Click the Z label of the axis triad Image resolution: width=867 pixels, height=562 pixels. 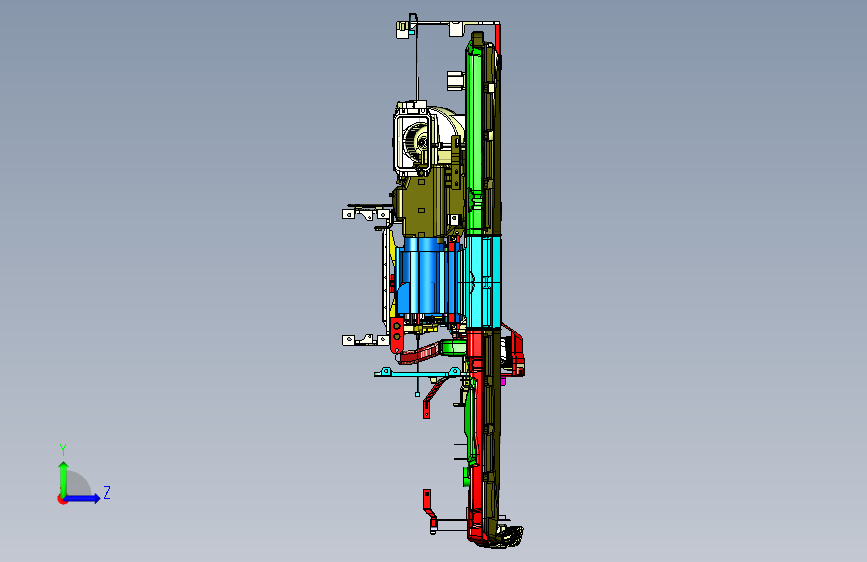pos(107,492)
